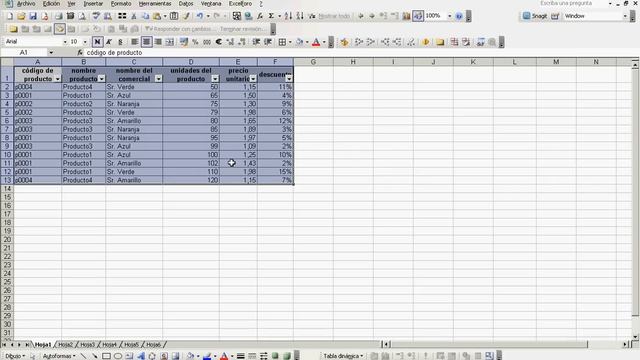Open the Tabla dinámica button
Image resolution: width=640 pixels, height=360 pixels.
(343, 356)
